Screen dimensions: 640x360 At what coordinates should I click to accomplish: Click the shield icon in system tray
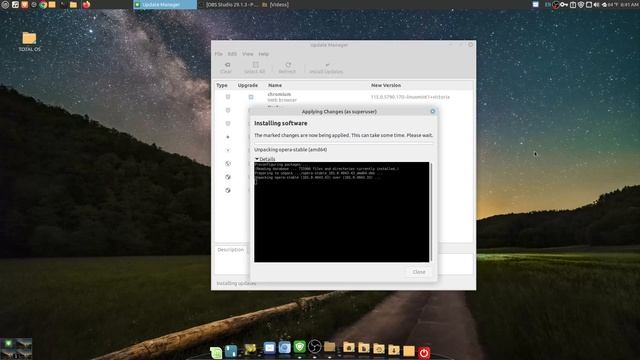click(x=581, y=5)
